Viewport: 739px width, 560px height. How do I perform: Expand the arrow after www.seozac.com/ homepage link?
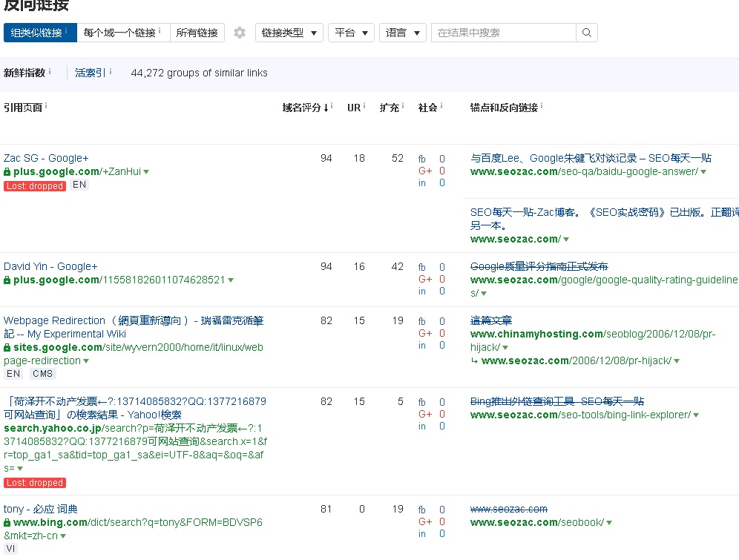pyautogui.click(x=566, y=240)
